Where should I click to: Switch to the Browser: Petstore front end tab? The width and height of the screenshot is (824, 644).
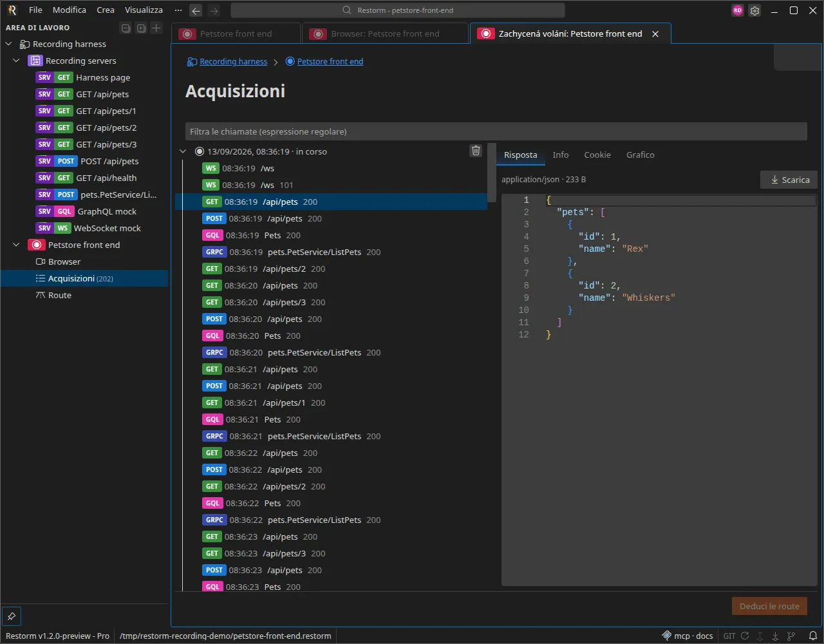385,34
